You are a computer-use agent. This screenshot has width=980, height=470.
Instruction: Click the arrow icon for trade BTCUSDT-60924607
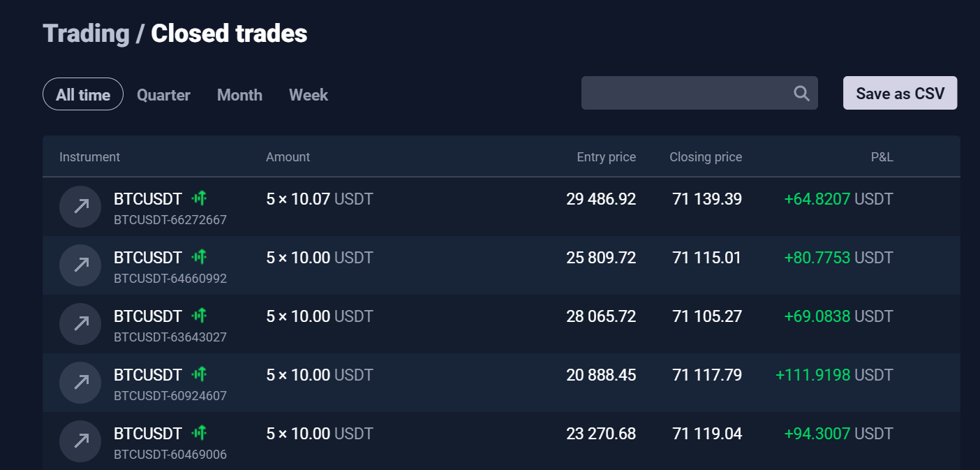[81, 382]
